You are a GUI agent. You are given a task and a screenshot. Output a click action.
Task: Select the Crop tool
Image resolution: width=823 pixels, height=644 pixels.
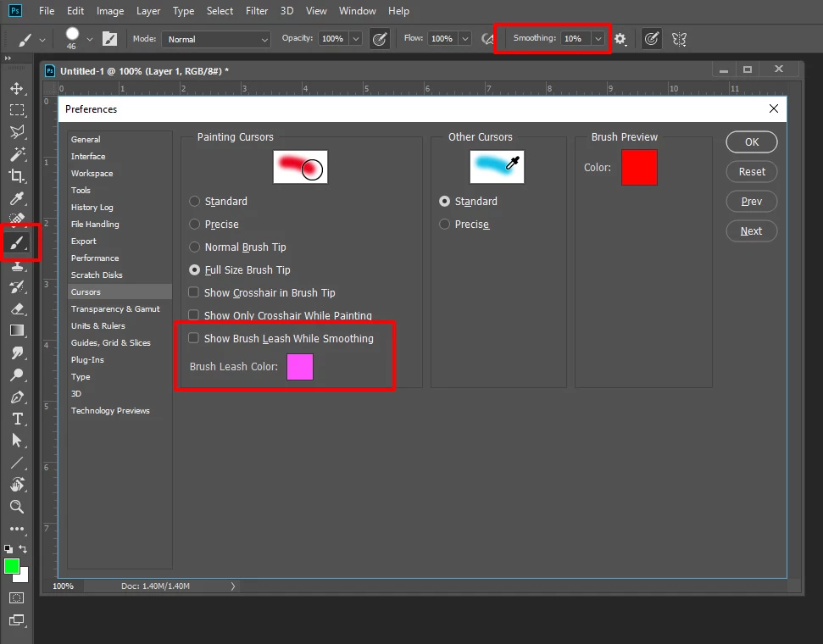pyautogui.click(x=17, y=175)
